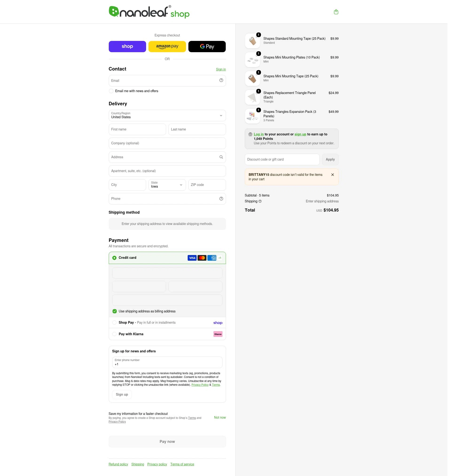Open the State dropdown showing Iowa
The width and height of the screenshot is (451, 476).
point(168,186)
